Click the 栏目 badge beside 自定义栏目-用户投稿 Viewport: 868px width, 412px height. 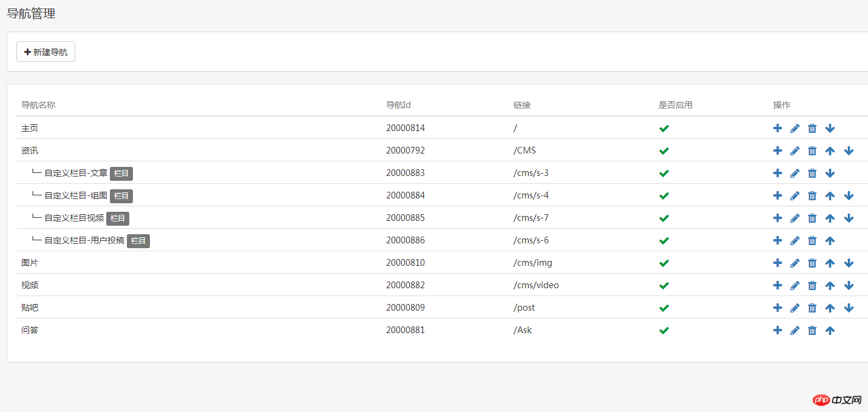[138, 241]
